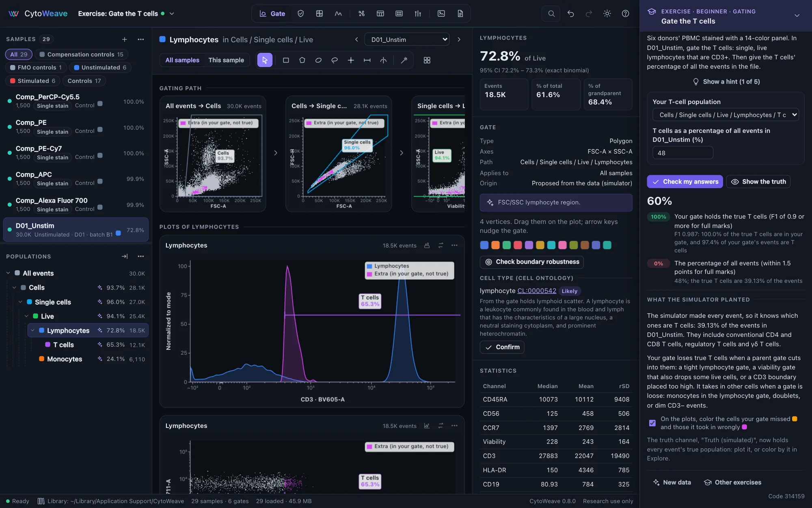Open the table view tab icon
This screenshot has height=508, width=812.
[380, 13]
